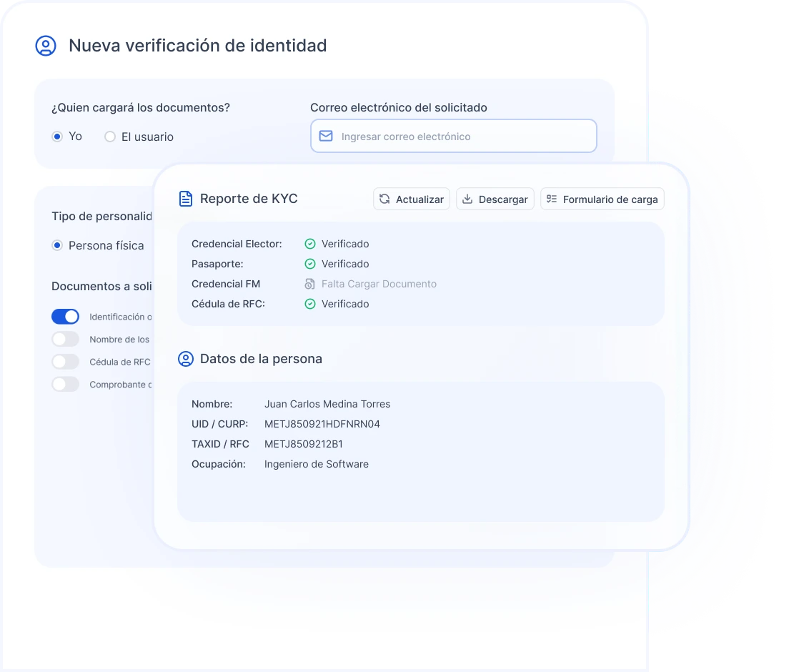This screenshot has height=672, width=799.
Task: Click the document icon next to Reporte de KYC
Action: [186, 199]
